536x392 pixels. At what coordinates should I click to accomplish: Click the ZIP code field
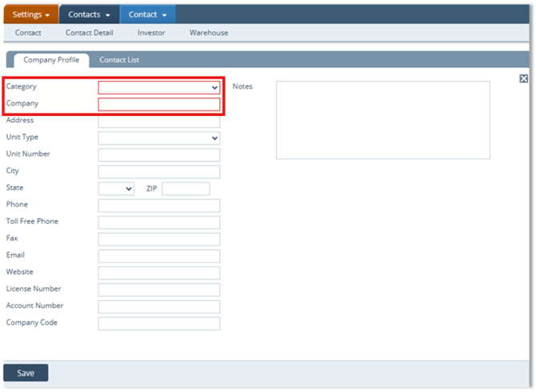pos(186,189)
